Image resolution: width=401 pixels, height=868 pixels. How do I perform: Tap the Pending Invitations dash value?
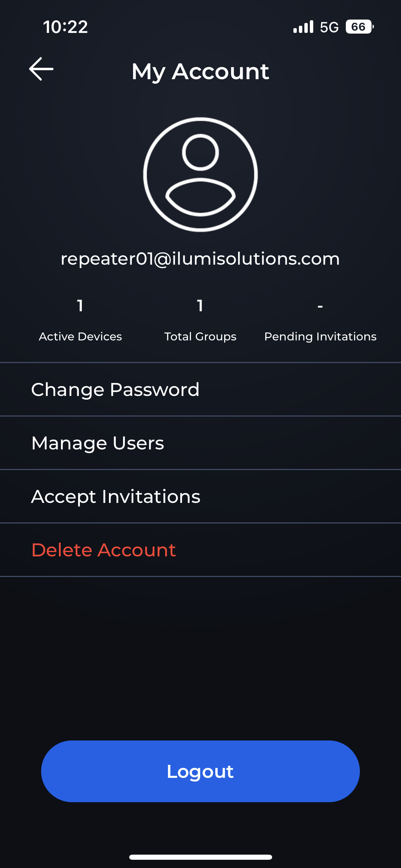(x=320, y=306)
